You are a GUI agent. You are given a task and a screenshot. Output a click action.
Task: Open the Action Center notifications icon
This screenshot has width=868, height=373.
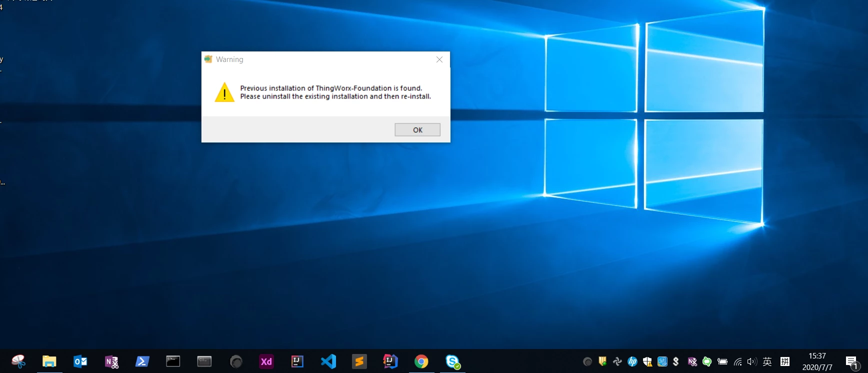852,362
